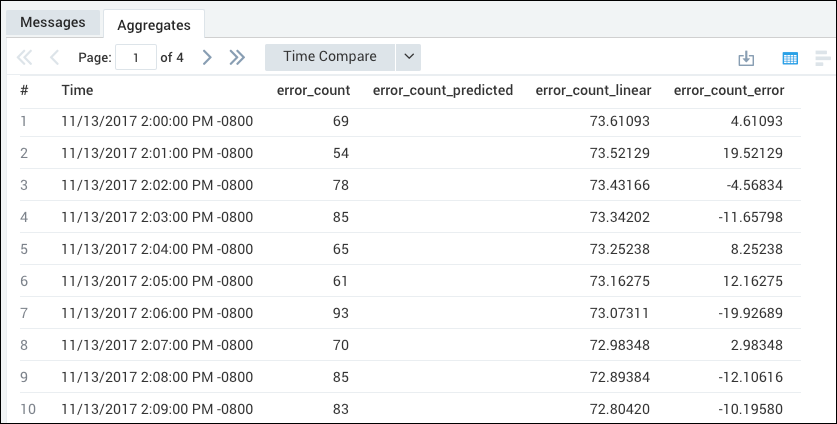Switch to table view icon
The image size is (837, 424).
click(789, 58)
